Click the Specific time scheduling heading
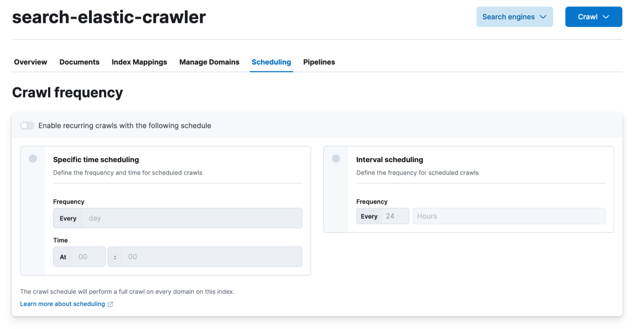This screenshot has width=644, height=329. (96, 160)
